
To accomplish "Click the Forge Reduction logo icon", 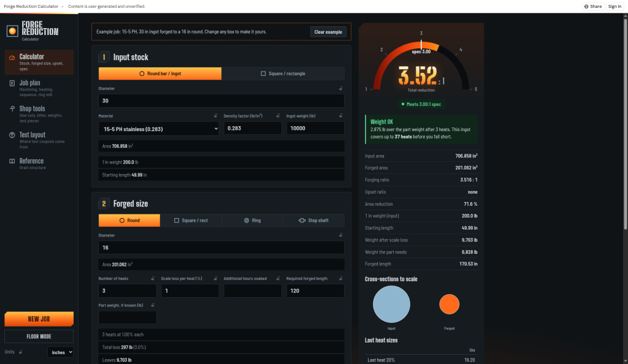I will [x=12, y=31].
